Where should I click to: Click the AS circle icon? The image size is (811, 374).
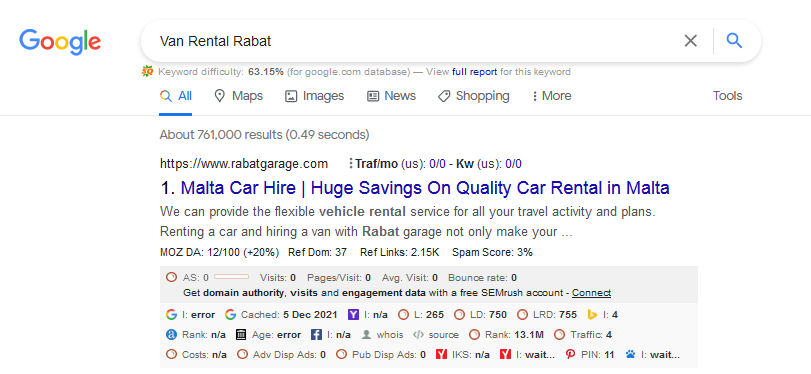tap(171, 277)
